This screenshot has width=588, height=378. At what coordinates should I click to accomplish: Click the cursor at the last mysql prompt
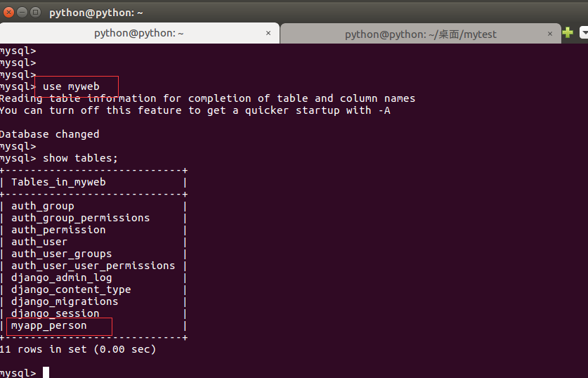click(46, 373)
